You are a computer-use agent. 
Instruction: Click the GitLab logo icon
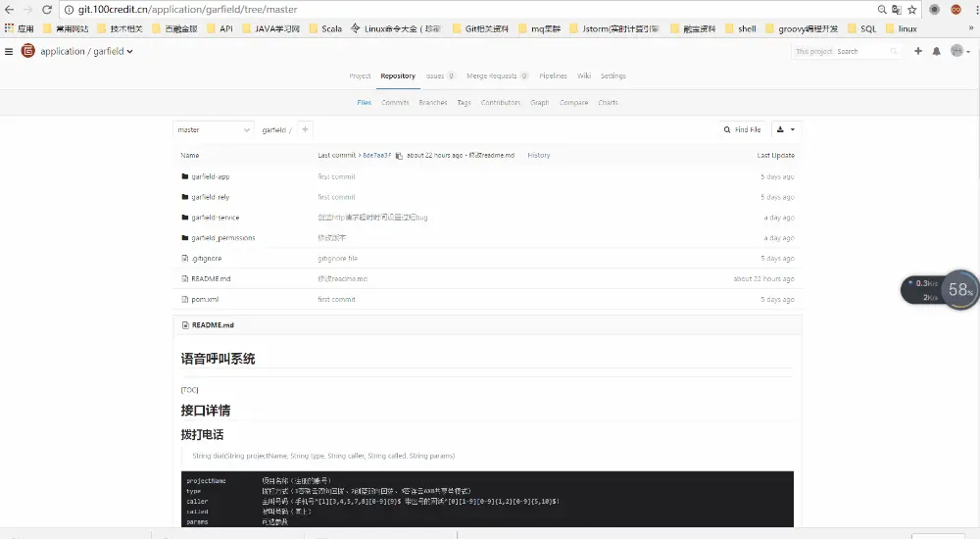[x=27, y=51]
